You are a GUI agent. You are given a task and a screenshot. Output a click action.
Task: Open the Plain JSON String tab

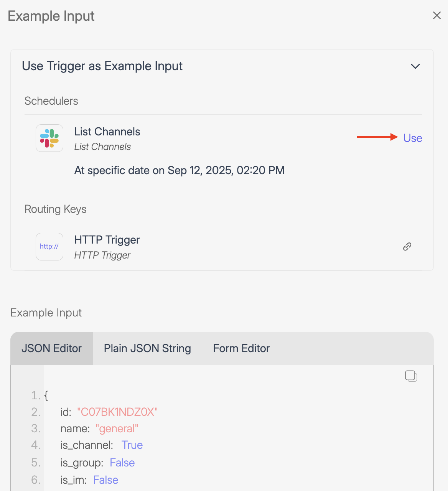point(147,348)
